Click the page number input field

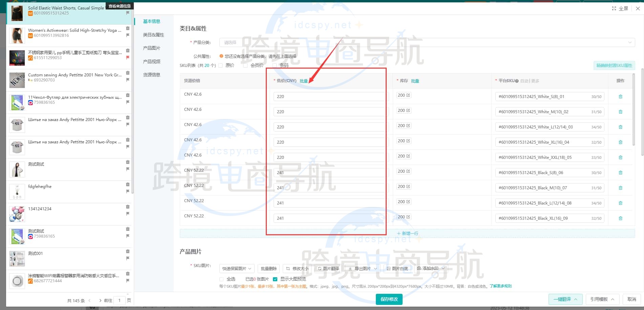(119, 300)
